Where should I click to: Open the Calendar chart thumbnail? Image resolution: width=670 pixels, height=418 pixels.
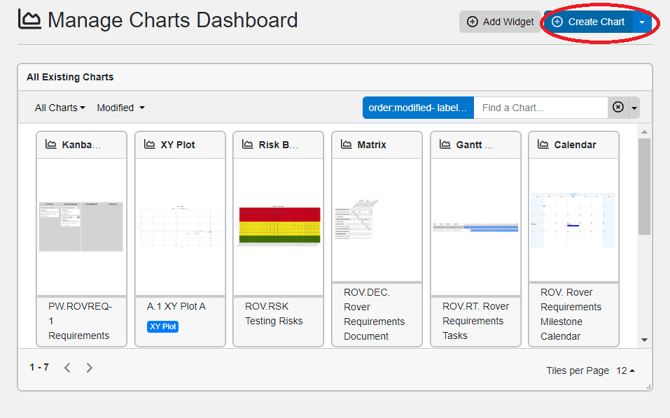click(x=573, y=220)
